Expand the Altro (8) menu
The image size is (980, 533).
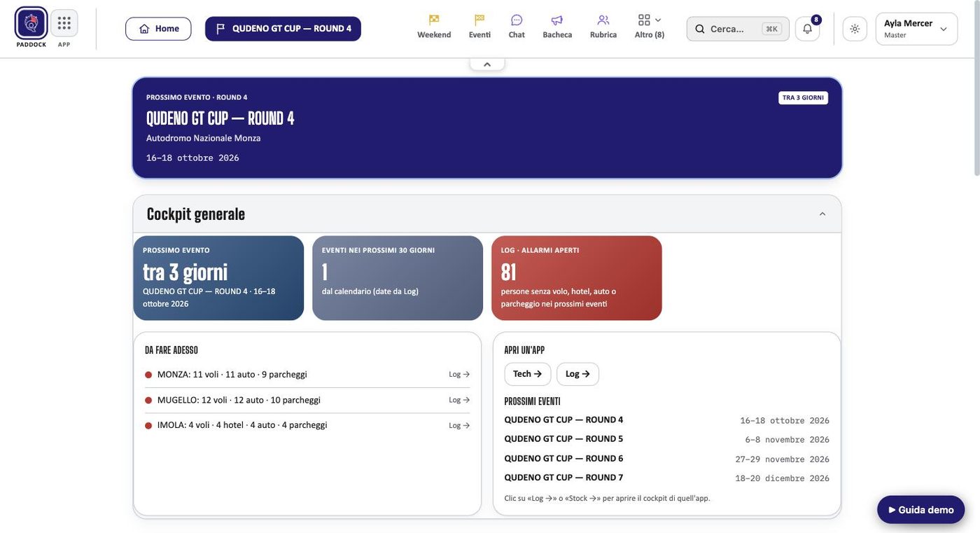point(650,27)
